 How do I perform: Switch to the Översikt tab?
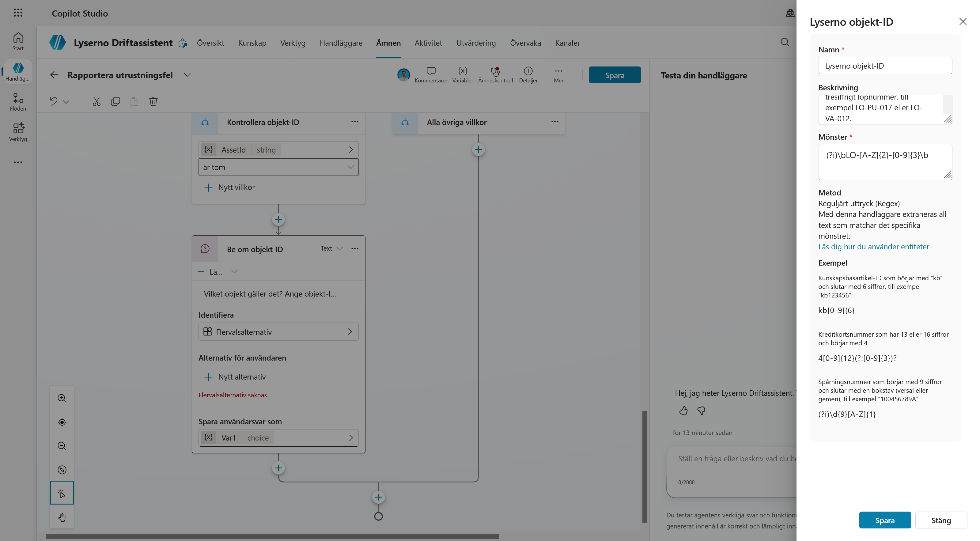click(x=210, y=43)
